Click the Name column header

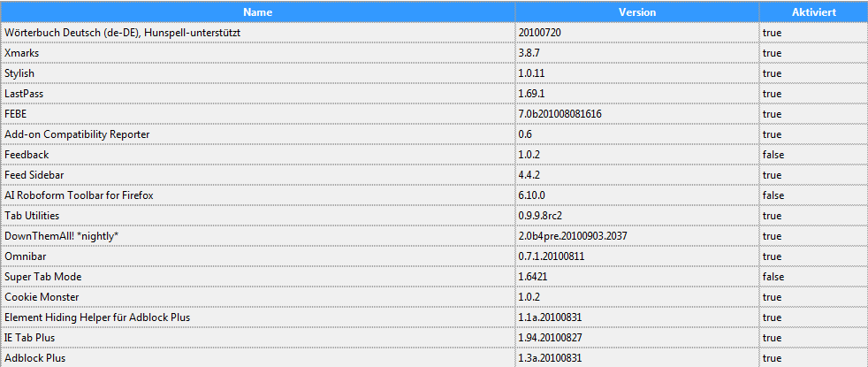(x=257, y=12)
